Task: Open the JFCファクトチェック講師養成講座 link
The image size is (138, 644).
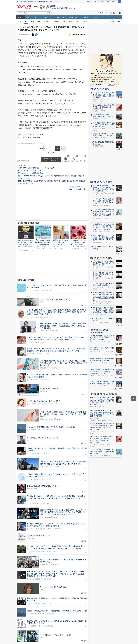Action: (x=30, y=173)
